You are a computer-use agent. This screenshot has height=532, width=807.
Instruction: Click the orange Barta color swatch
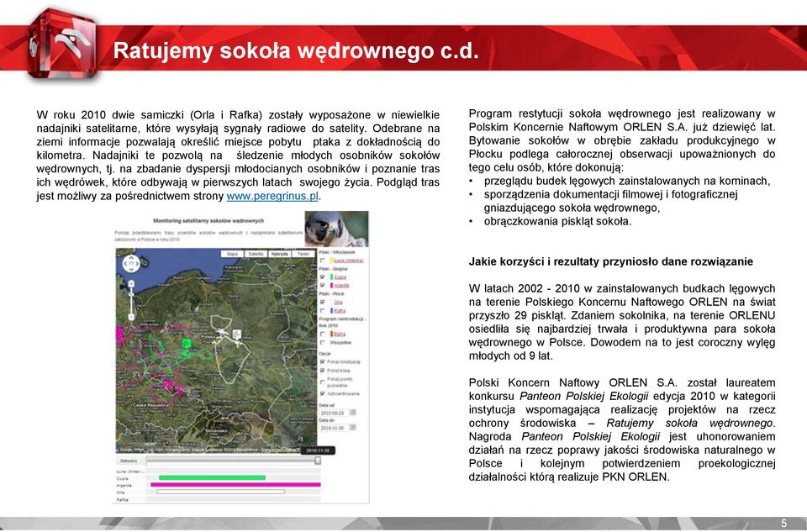(x=331, y=334)
